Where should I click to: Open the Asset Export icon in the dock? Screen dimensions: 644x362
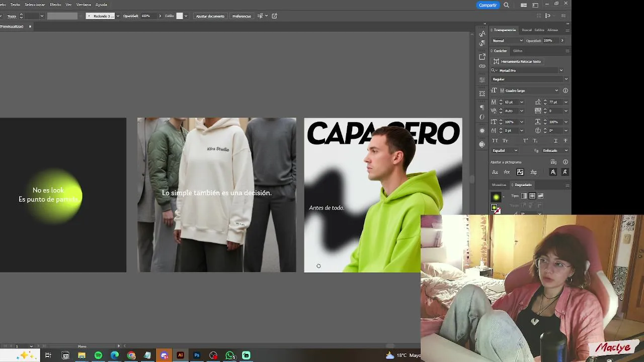pos(482,56)
